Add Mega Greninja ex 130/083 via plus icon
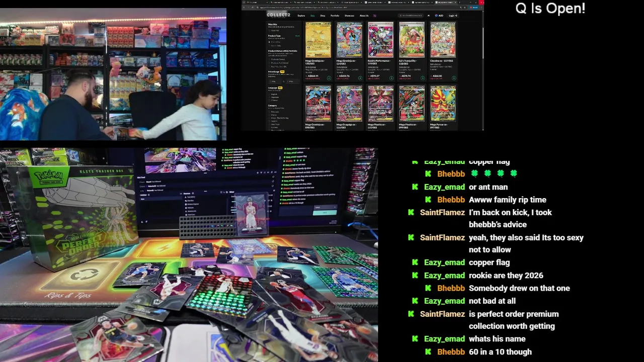Image resolution: width=644 pixels, height=362 pixels. [x=329, y=78]
